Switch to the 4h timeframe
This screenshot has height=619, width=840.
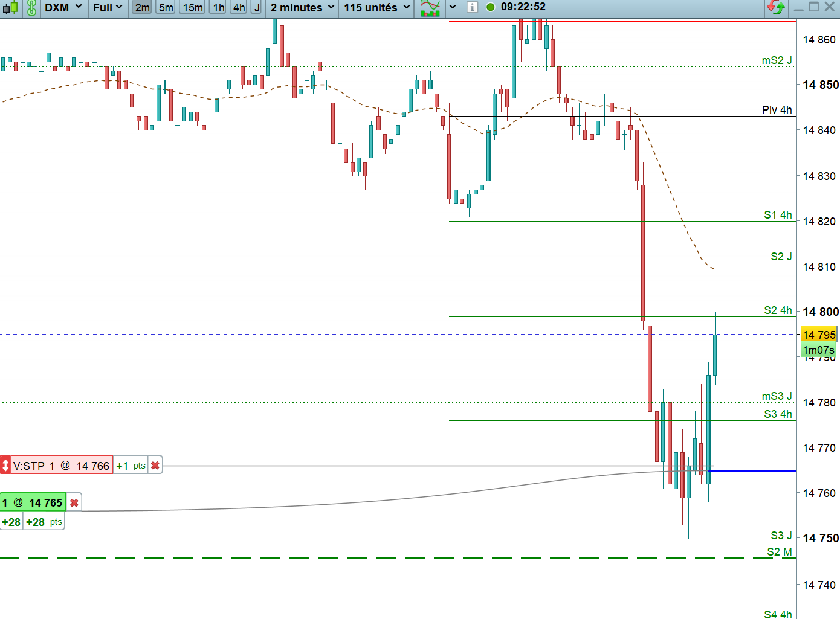point(239,8)
